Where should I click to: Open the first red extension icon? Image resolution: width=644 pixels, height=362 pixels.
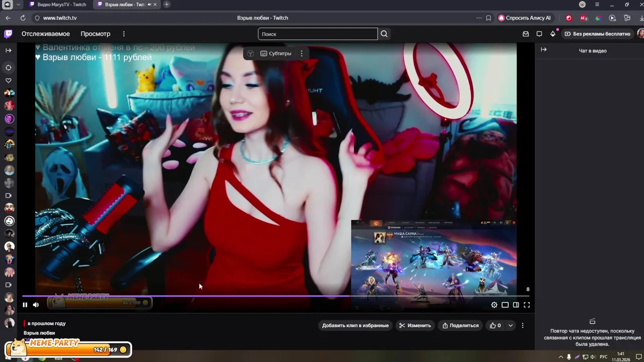coord(569,18)
